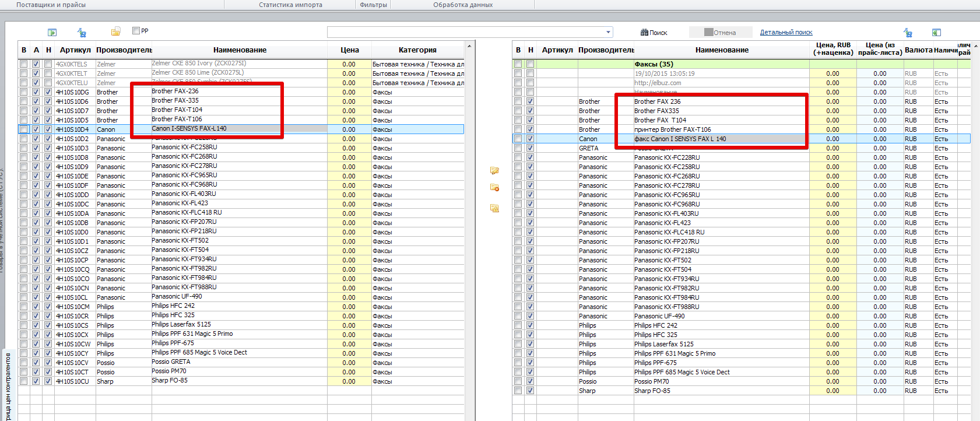Click the 19/10/2015 13:05:19 timestamp cell

click(x=665, y=73)
